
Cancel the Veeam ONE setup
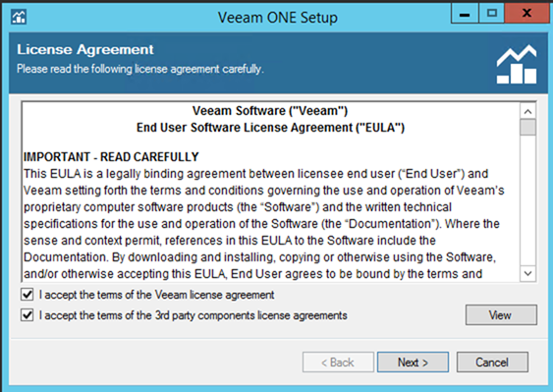(x=492, y=362)
